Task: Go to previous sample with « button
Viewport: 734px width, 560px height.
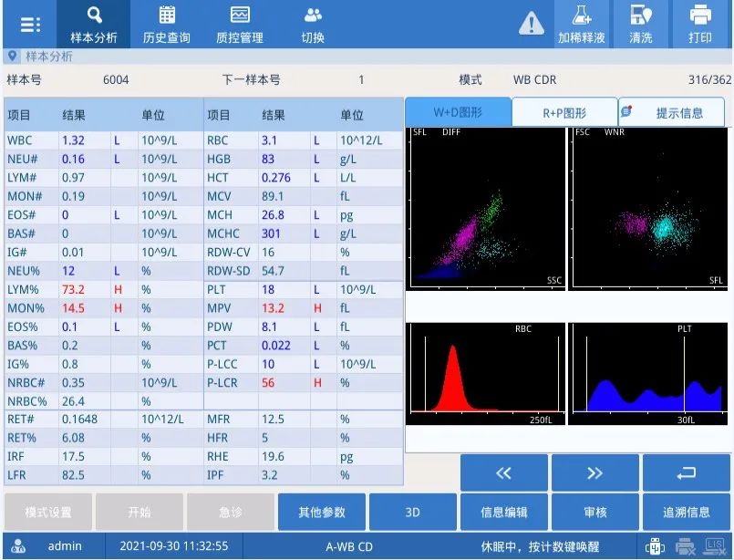Action: [x=503, y=473]
